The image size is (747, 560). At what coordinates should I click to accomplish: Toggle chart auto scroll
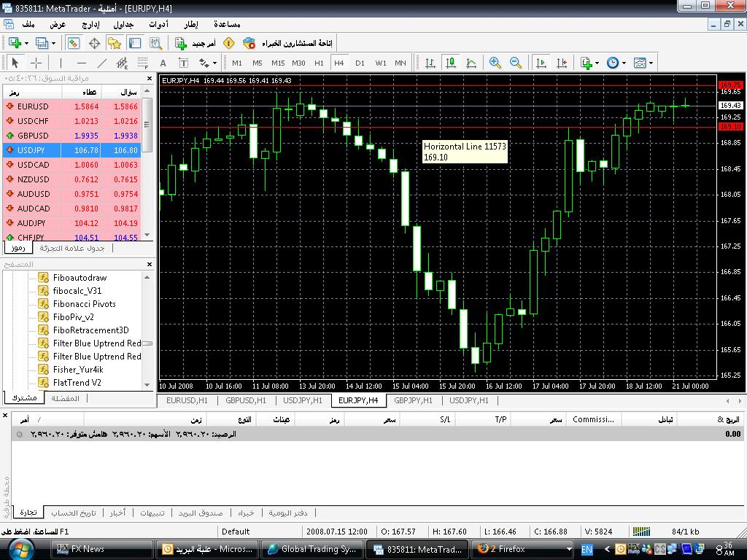[x=541, y=63]
